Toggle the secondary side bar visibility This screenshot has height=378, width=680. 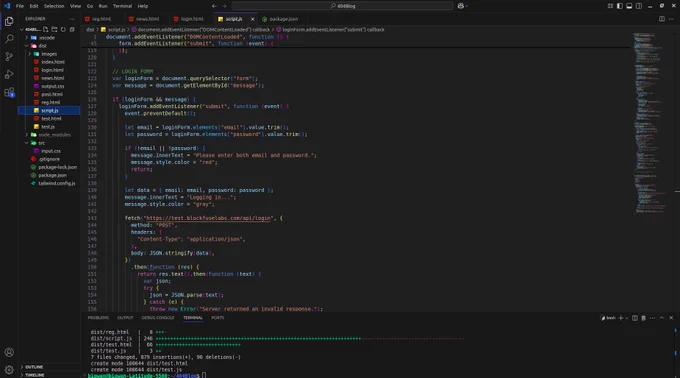pyautogui.click(x=639, y=6)
